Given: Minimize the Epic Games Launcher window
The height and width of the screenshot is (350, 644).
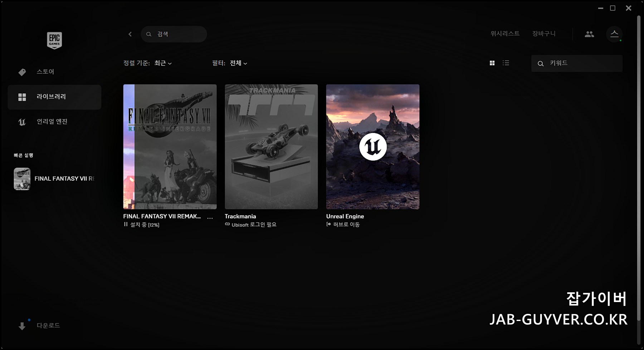Looking at the screenshot, I should tap(601, 8).
